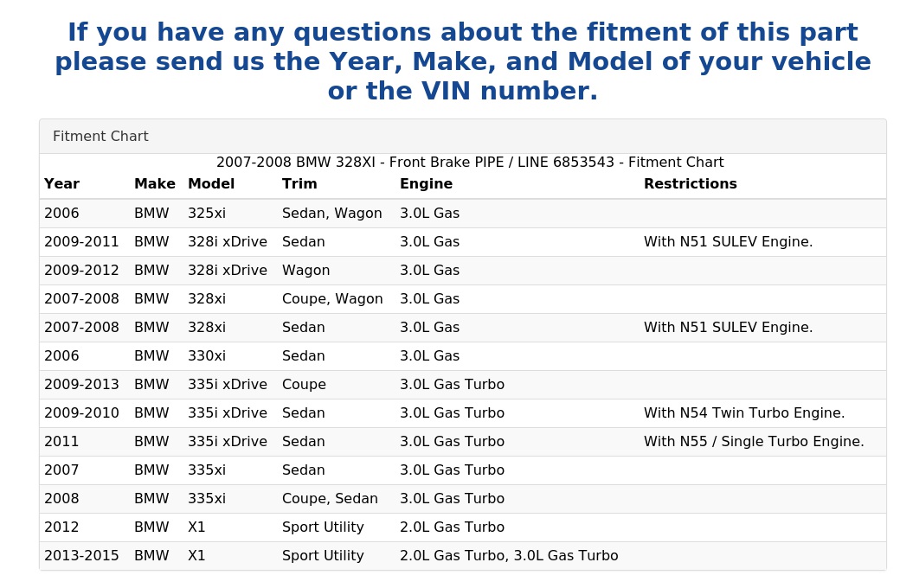Click the N54 Twin Turbo Engine restriction text
The height and width of the screenshot is (588, 900).
[744, 413]
